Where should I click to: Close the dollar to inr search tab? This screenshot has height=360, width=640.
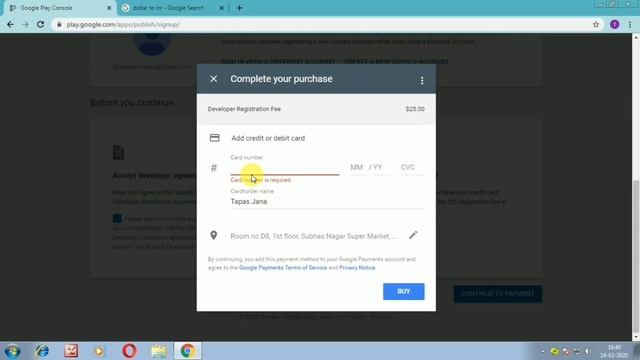(x=222, y=8)
